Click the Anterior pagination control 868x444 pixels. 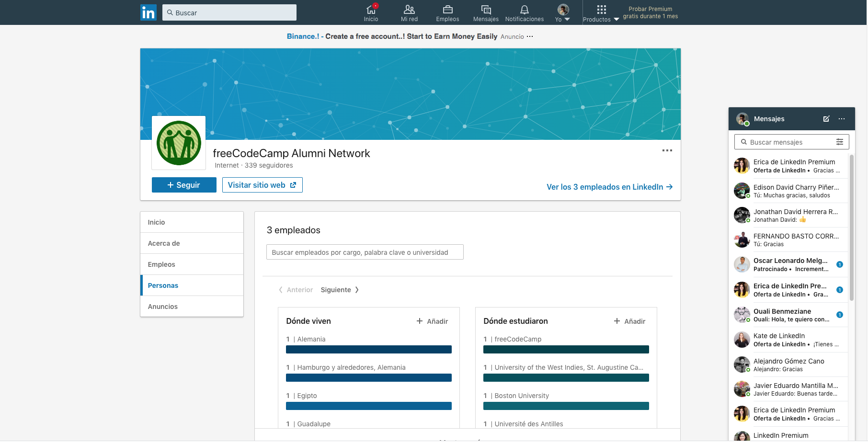click(x=296, y=290)
